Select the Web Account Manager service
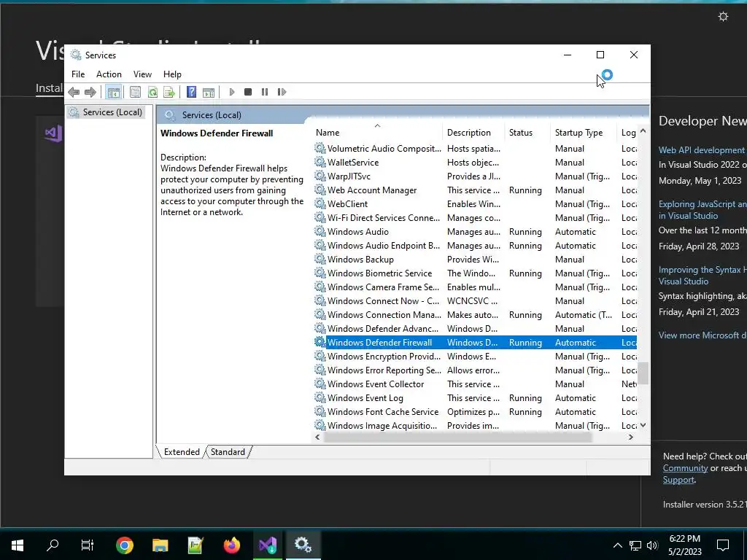Image resolution: width=747 pixels, height=560 pixels. point(475,190)
